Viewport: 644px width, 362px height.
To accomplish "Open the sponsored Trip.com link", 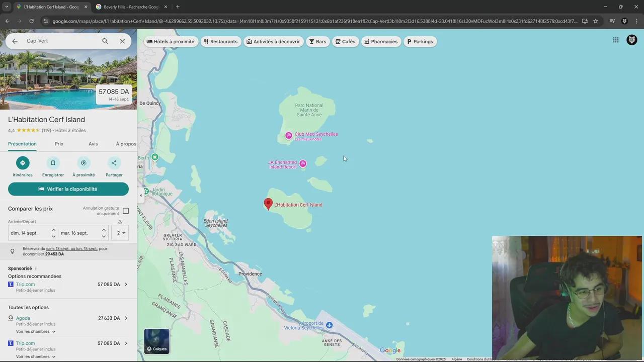I will click(25, 285).
